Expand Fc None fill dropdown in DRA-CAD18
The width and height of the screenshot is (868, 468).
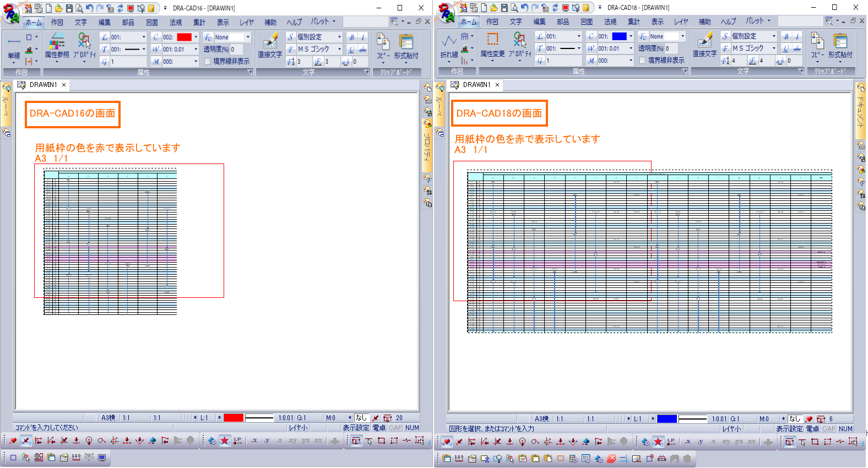682,36
